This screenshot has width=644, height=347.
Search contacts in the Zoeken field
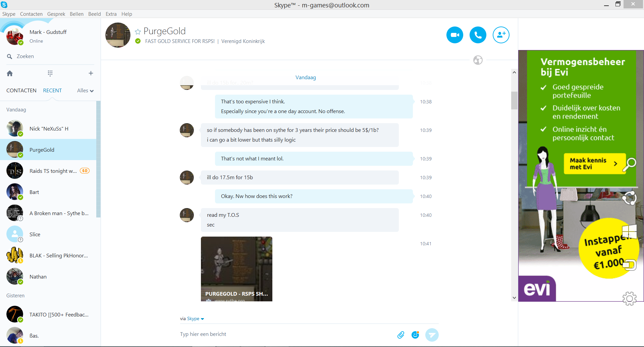50,56
